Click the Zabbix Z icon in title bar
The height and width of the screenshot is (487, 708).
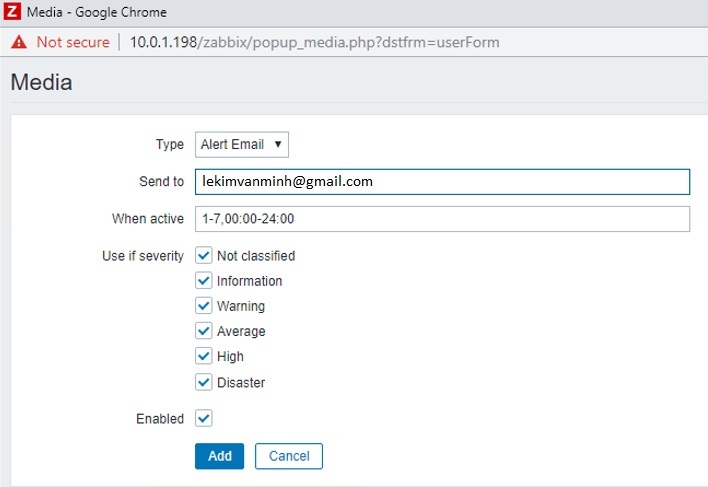[13, 13]
